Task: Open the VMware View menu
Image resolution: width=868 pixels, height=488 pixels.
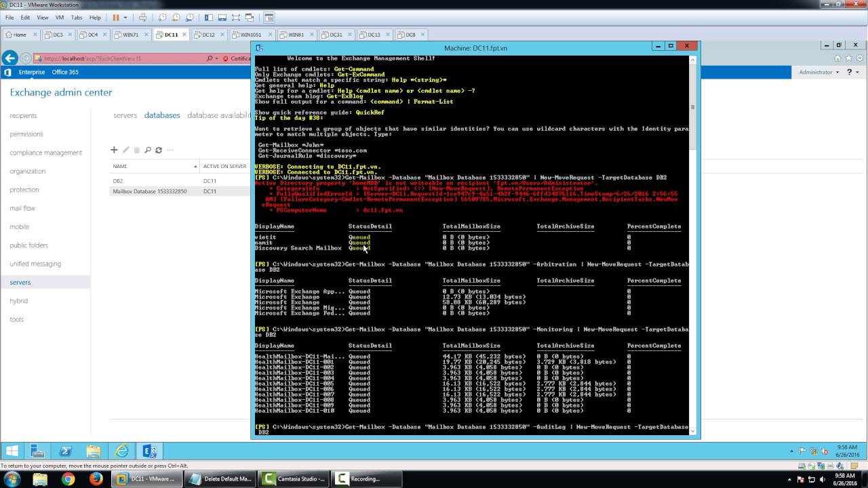Action: (x=43, y=18)
